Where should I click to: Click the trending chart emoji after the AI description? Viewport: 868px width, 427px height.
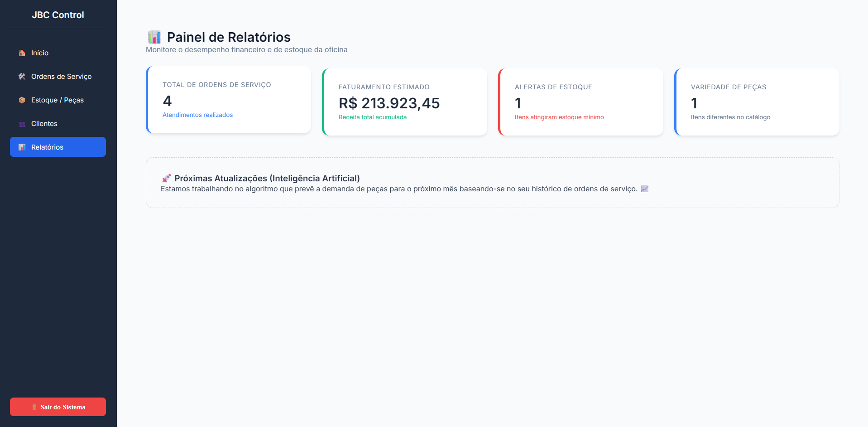645,189
